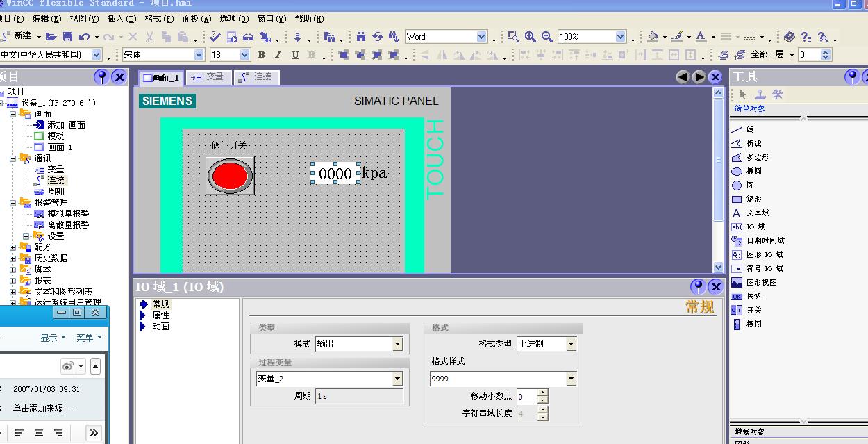Pick the Rectangle tool in toolbox
This screenshot has height=444, width=868.
click(746, 199)
